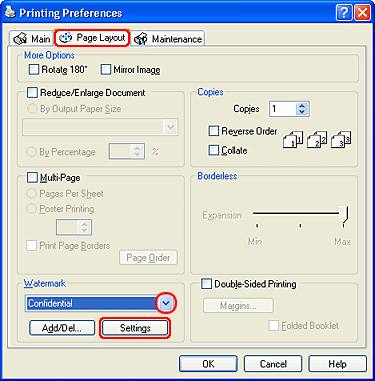Screen dimensions: 375x381
Task: Increase Copies with the up arrow
Action: tap(302, 106)
